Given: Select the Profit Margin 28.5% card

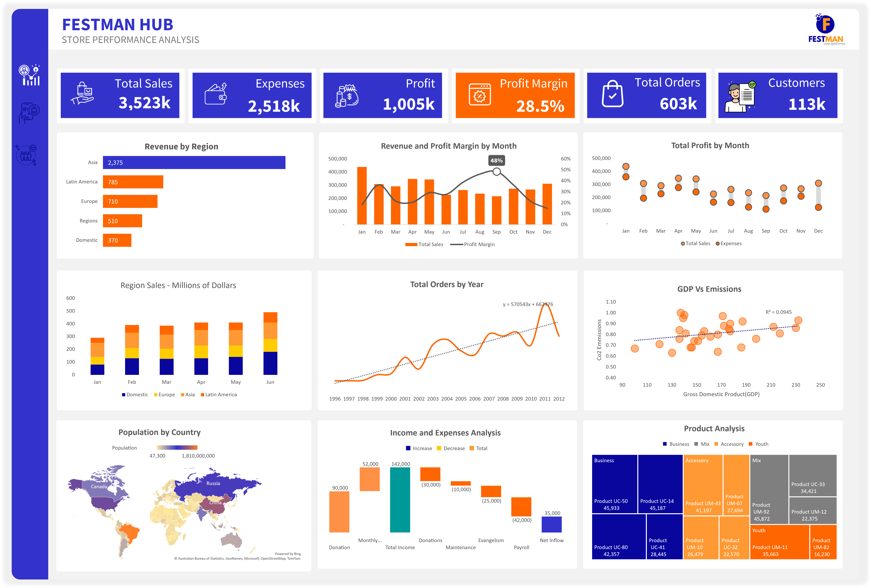Looking at the screenshot, I should [515, 95].
